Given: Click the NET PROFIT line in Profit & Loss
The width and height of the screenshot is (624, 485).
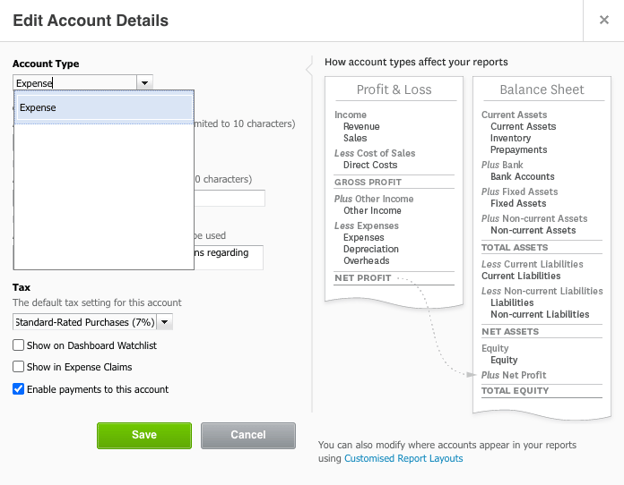Looking at the screenshot, I should tap(360, 277).
